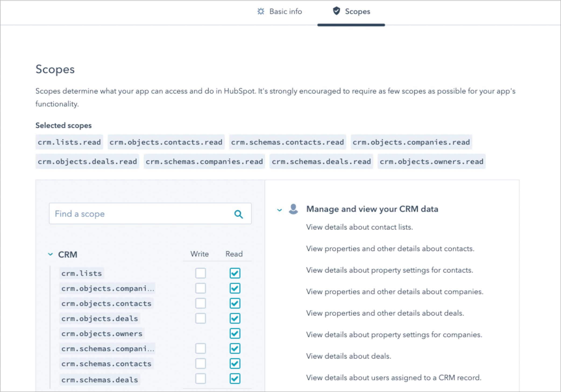Select the crm.schemas.contacts scope label
561x392 pixels.
coord(106,364)
